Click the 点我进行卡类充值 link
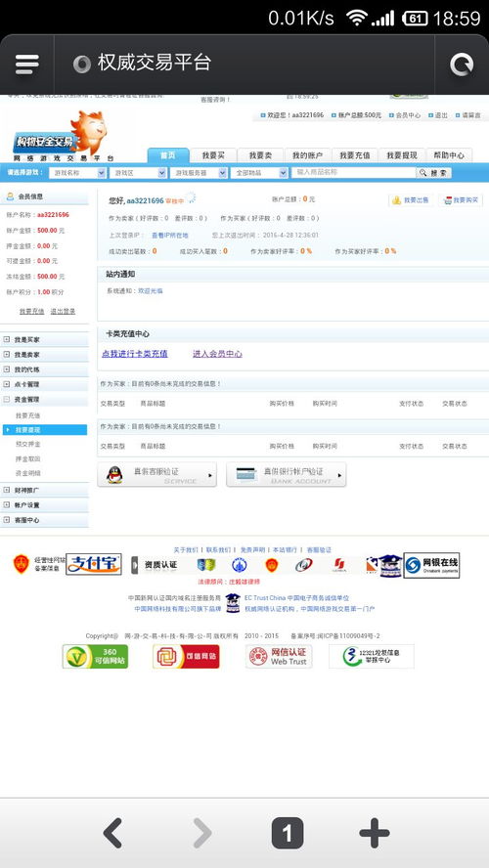 click(135, 353)
